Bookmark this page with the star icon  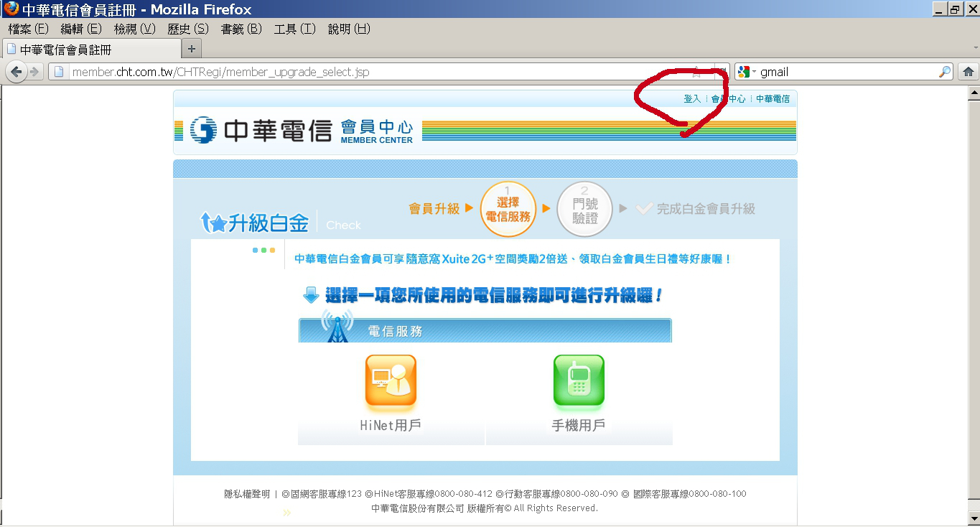696,72
